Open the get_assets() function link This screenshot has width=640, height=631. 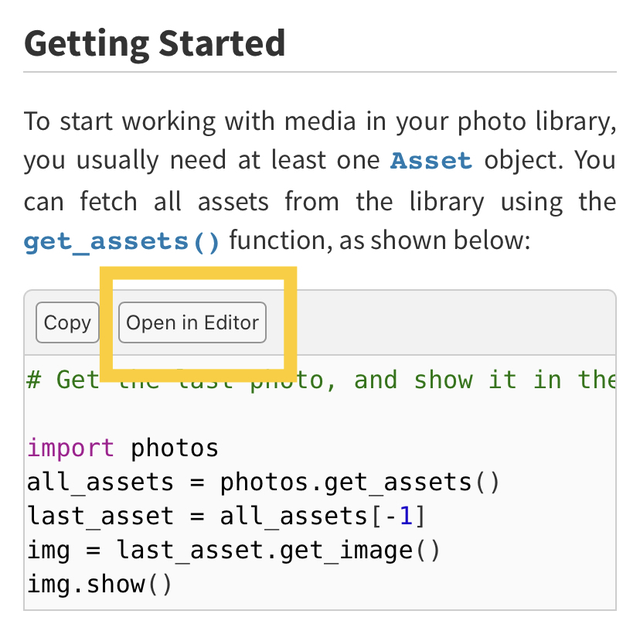point(122,241)
